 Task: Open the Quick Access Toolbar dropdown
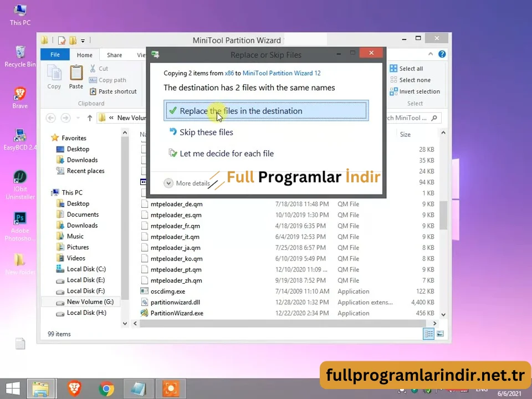(x=83, y=40)
